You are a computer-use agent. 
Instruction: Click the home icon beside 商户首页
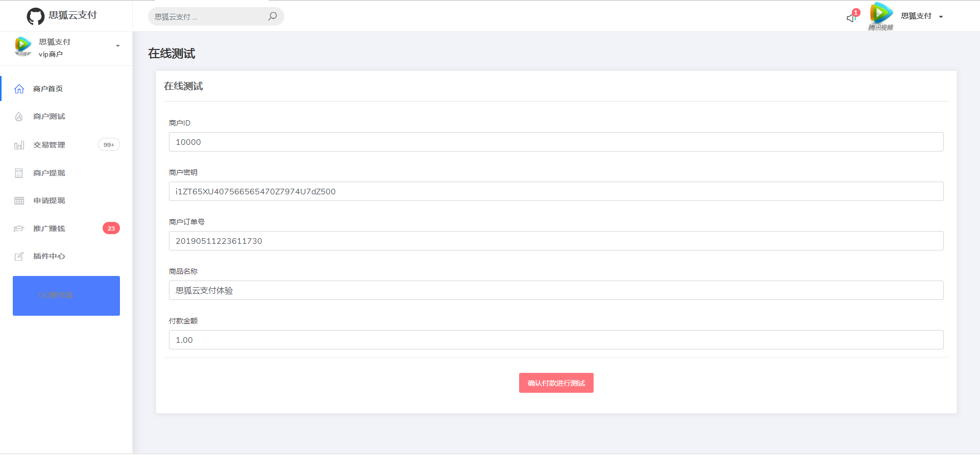(19, 89)
